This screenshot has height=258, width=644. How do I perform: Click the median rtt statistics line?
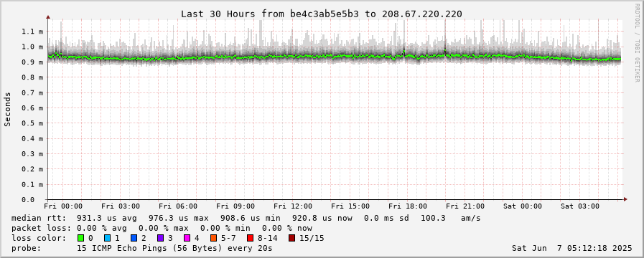click(246, 218)
